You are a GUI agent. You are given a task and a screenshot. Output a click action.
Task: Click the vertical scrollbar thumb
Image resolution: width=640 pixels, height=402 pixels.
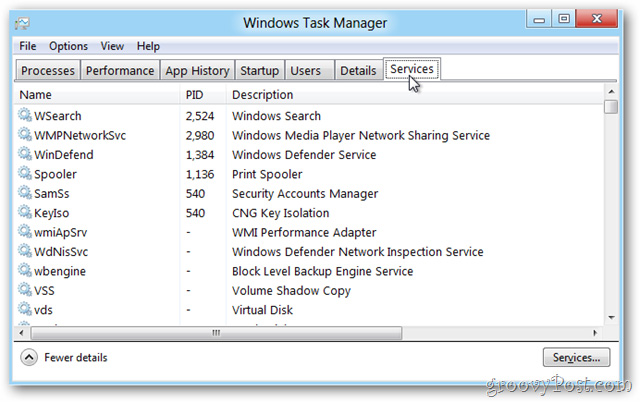(x=611, y=107)
